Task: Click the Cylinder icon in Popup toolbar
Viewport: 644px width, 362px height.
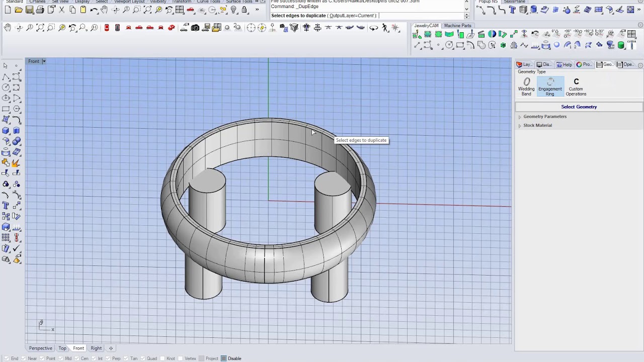Action: (x=534, y=10)
